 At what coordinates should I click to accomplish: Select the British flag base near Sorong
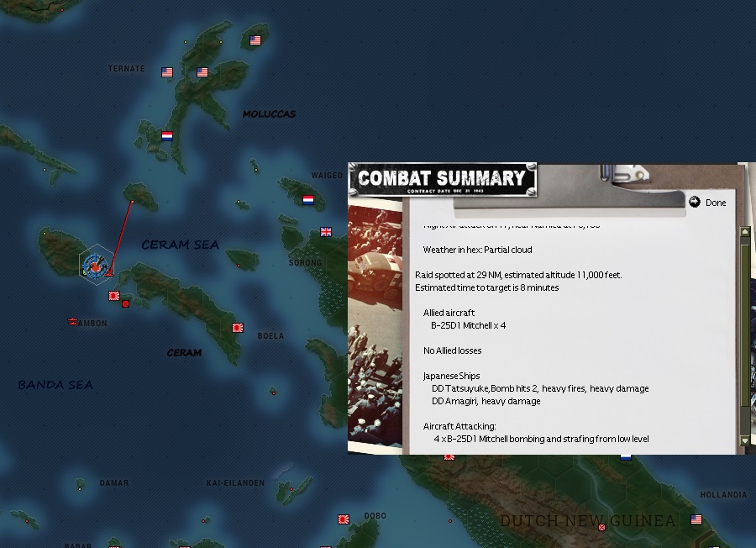point(326,232)
